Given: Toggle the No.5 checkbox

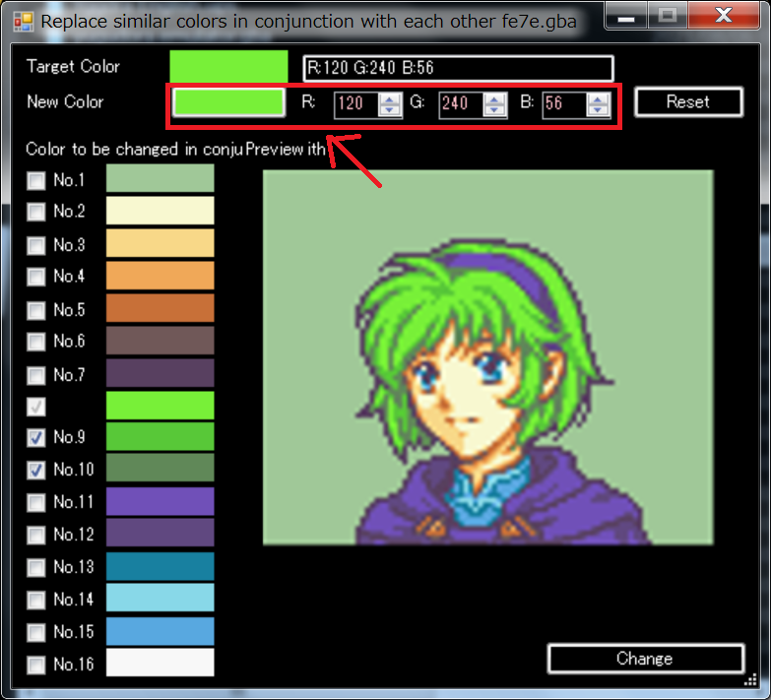Looking at the screenshot, I should [35, 310].
